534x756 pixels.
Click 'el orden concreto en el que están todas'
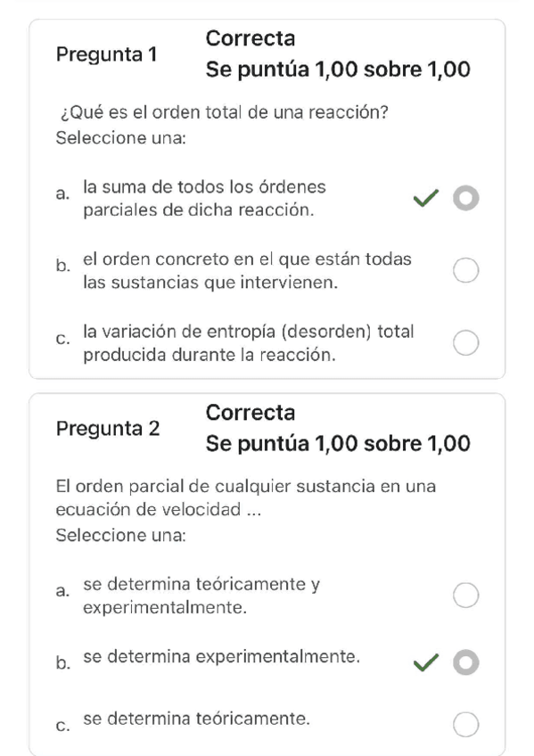tap(247, 259)
